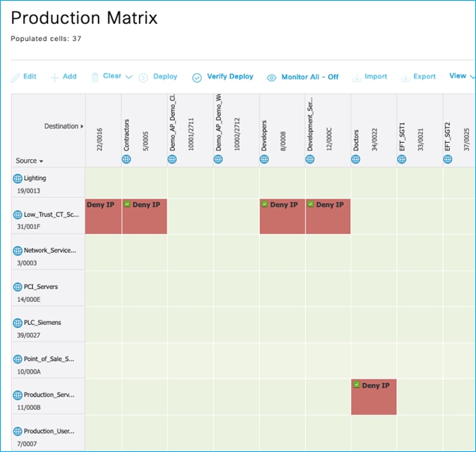Click globe icon under Demo_AP_Demo_W column
476x452 pixels.
[218, 159]
